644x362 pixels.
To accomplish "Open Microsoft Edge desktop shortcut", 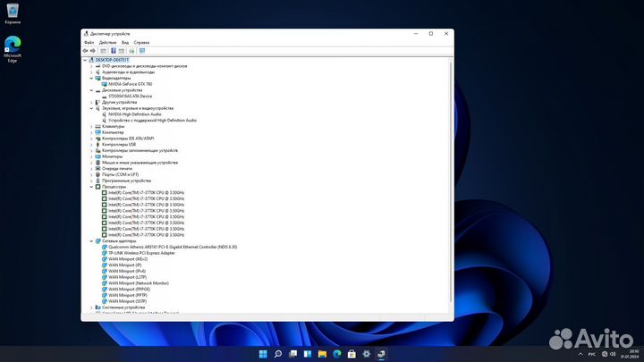I will coord(13,49).
